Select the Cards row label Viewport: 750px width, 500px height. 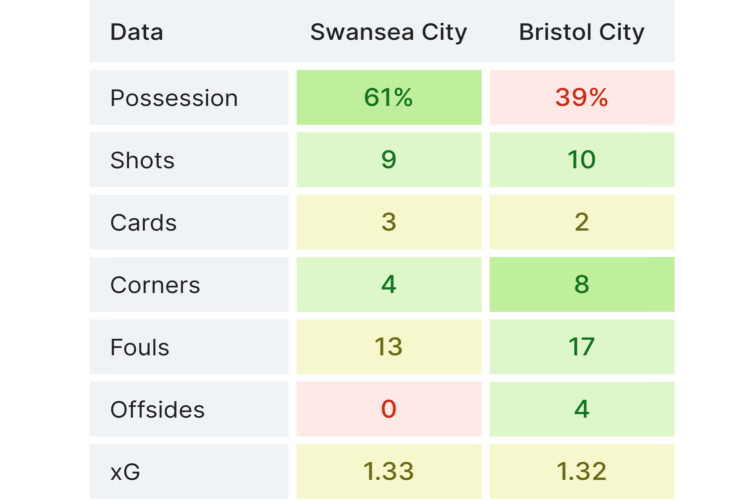(x=142, y=223)
